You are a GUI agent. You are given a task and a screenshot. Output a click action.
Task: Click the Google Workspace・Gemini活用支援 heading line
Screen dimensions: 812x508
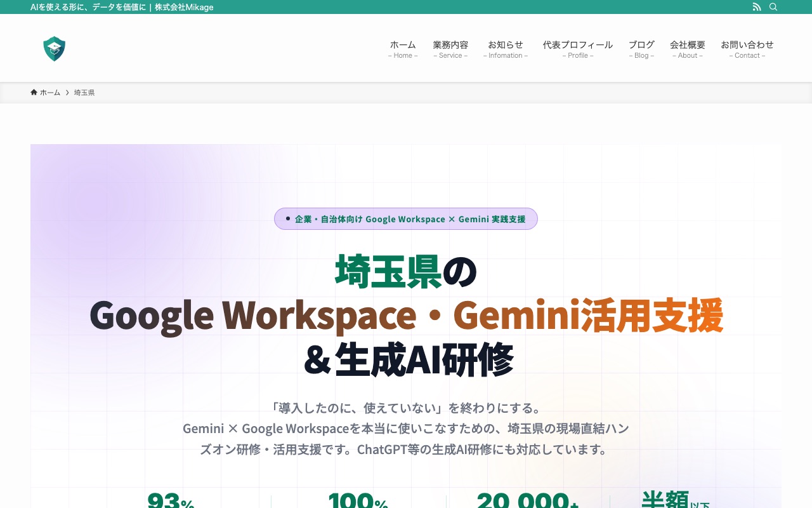click(x=406, y=316)
